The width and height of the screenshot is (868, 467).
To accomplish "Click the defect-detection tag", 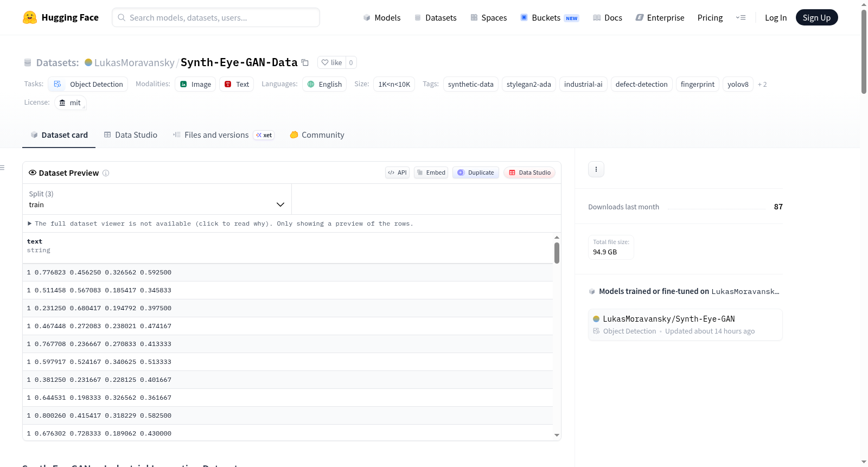I will (641, 84).
